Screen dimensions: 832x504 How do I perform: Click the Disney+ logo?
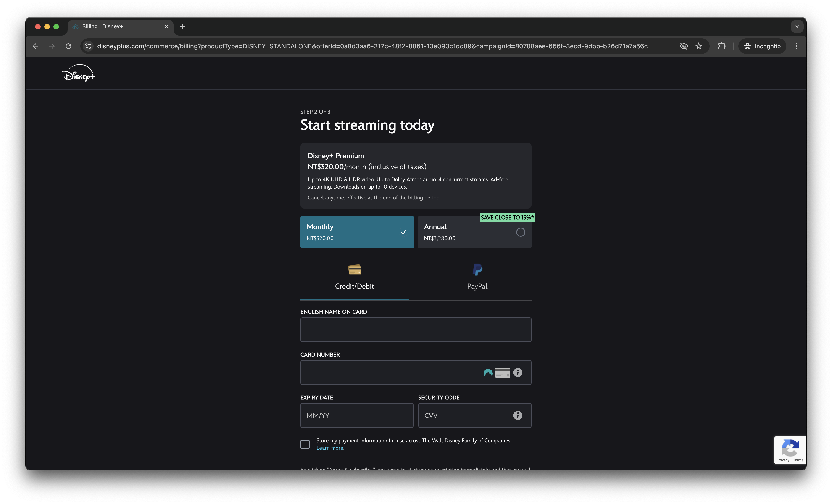click(x=79, y=73)
